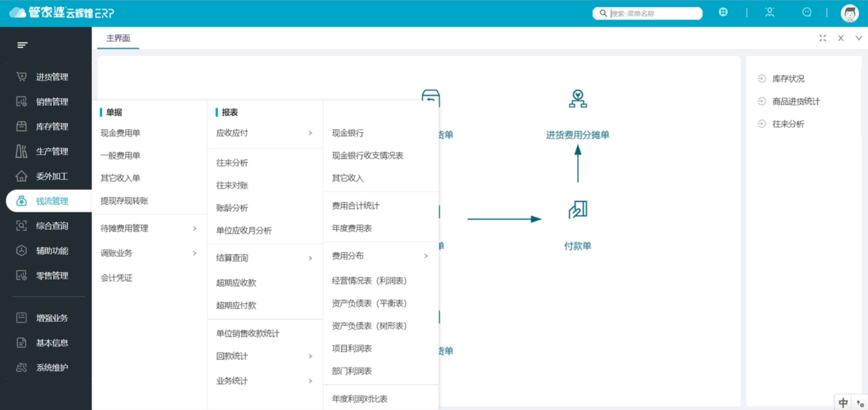Click the 增强业务 sidebar icon

[x=21, y=318]
